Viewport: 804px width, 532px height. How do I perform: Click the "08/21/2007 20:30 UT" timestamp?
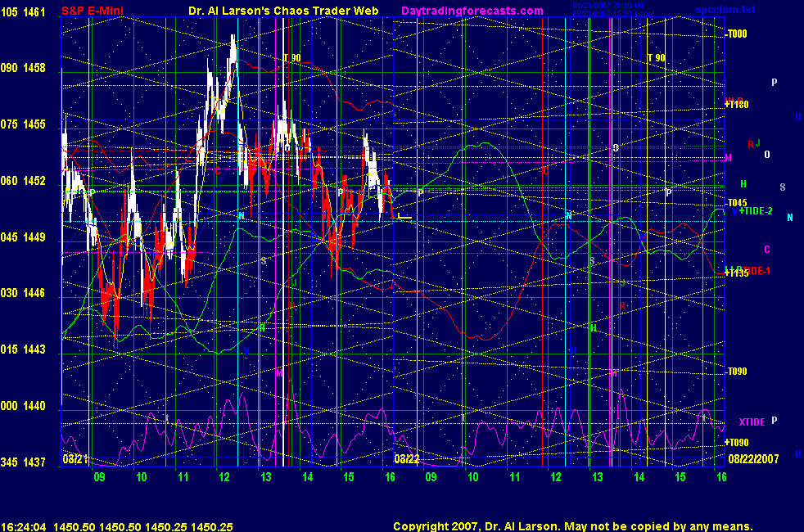(x=608, y=6)
